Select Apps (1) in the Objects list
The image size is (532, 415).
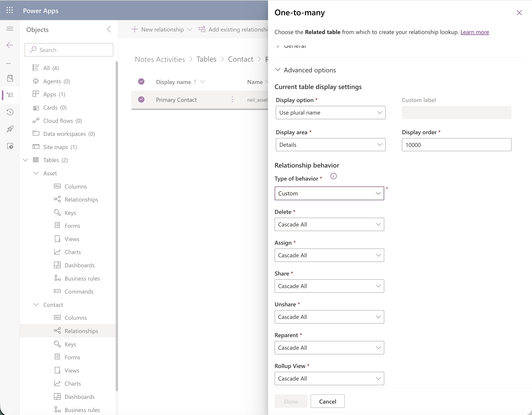click(x=54, y=94)
